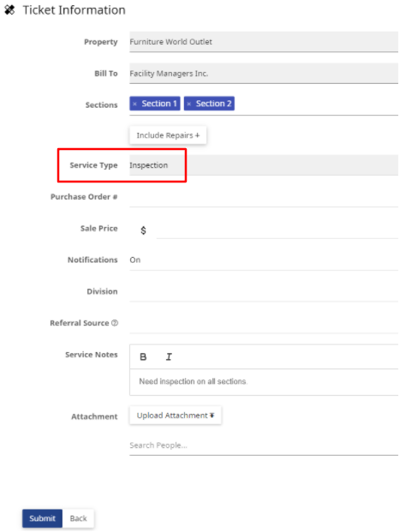Toggle bold in Service Notes editor
Viewport: 399px width, 532px height.
click(143, 356)
